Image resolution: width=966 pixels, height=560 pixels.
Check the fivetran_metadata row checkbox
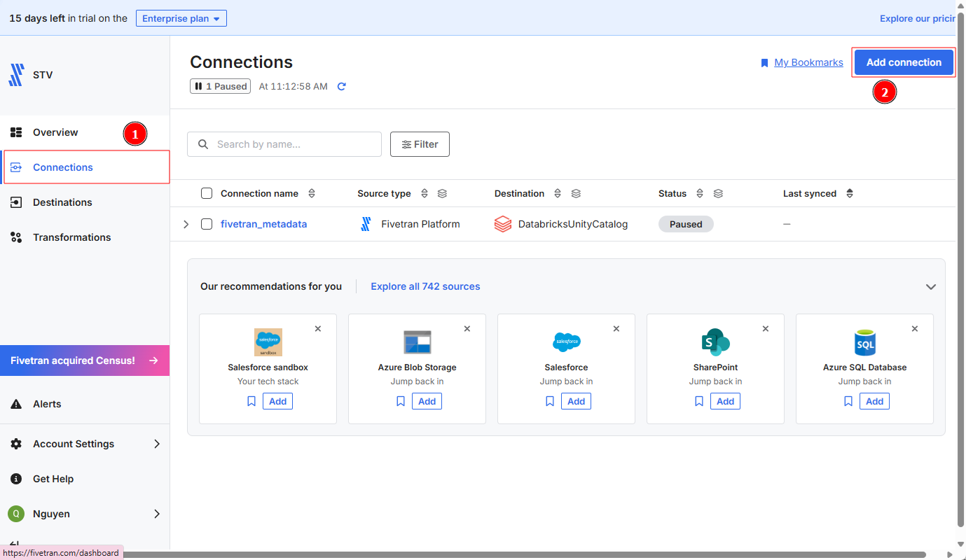pyautogui.click(x=207, y=224)
